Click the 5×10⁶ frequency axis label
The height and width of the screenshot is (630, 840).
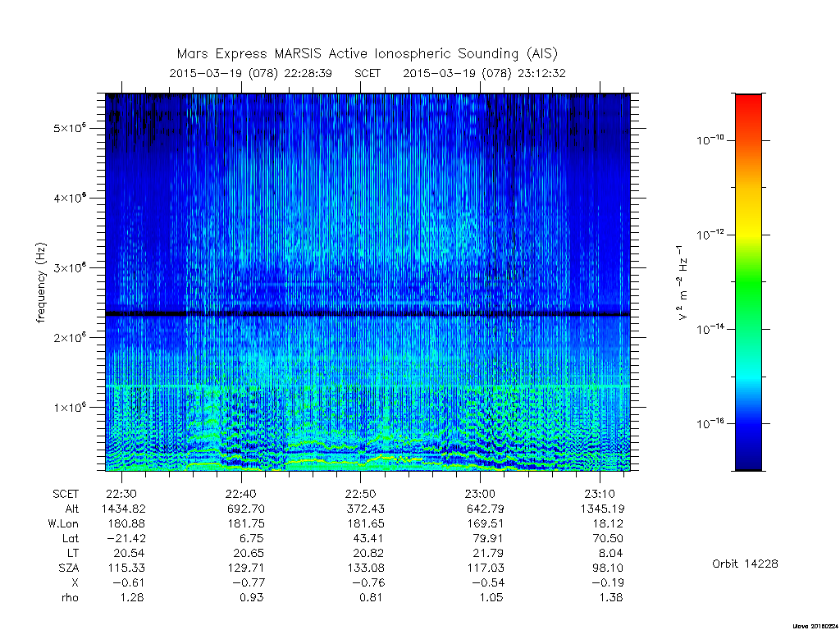[x=71, y=128]
